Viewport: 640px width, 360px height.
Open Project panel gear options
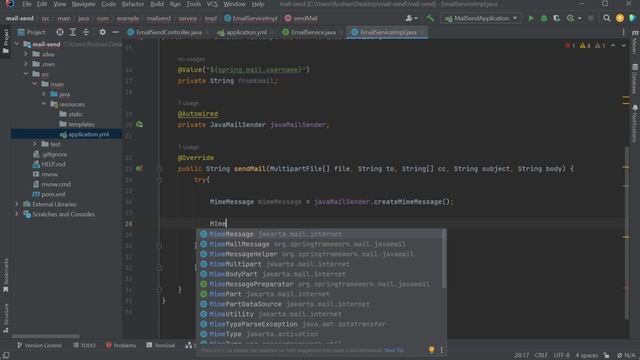(x=102, y=32)
